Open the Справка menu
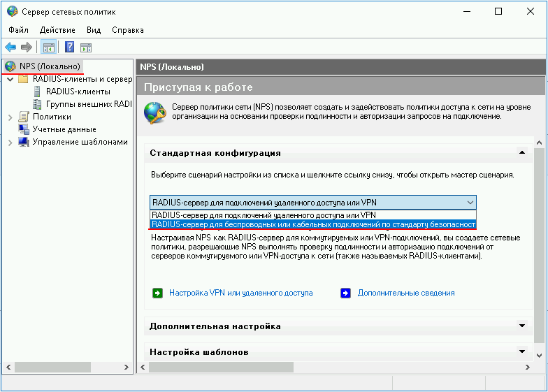548x392 pixels. (128, 30)
